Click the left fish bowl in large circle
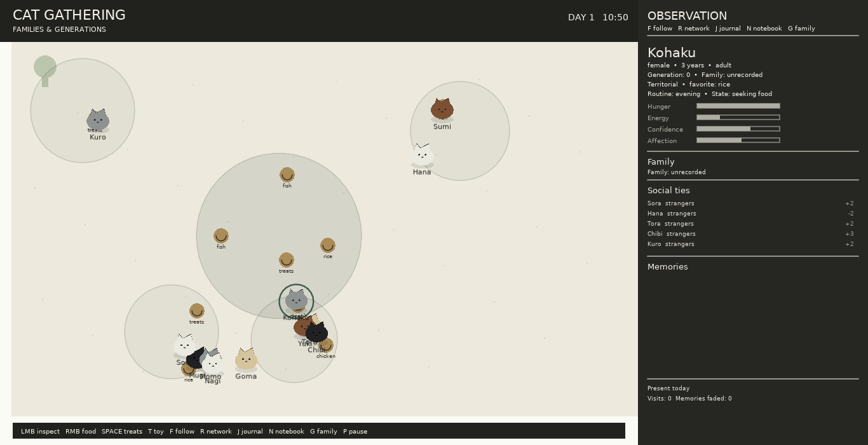 [x=221, y=236]
